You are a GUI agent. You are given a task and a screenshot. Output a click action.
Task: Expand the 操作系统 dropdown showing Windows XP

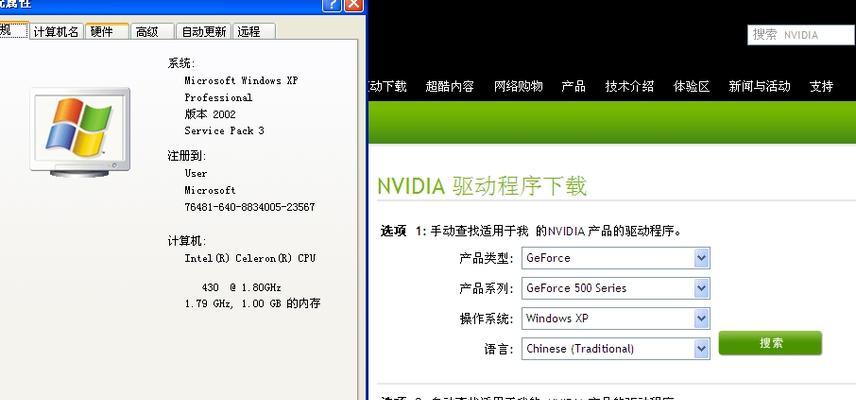[x=616, y=318]
